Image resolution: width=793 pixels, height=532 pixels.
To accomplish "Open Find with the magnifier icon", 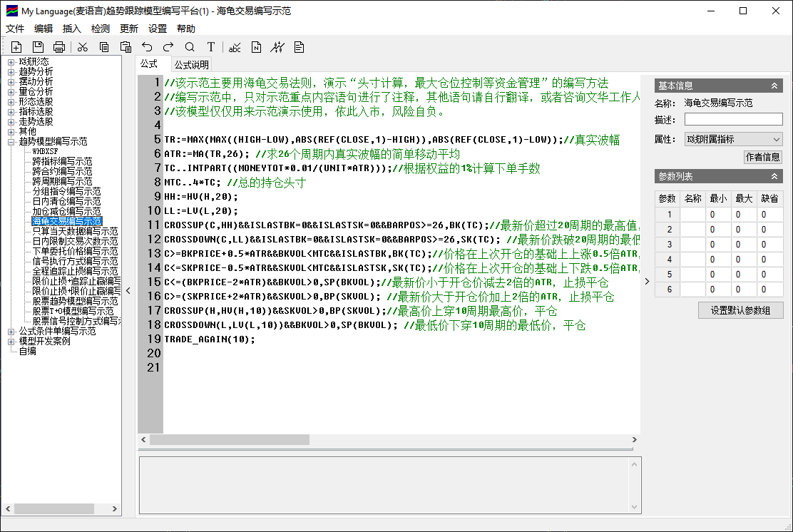I will click(x=190, y=47).
